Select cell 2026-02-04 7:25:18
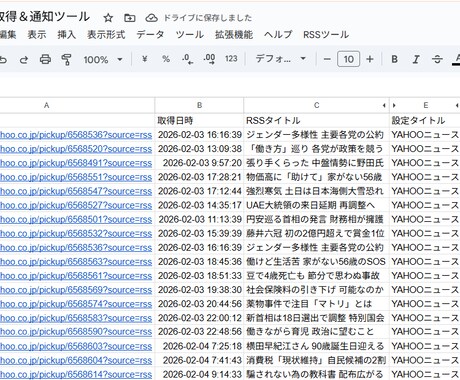460x380 pixels. click(x=199, y=346)
